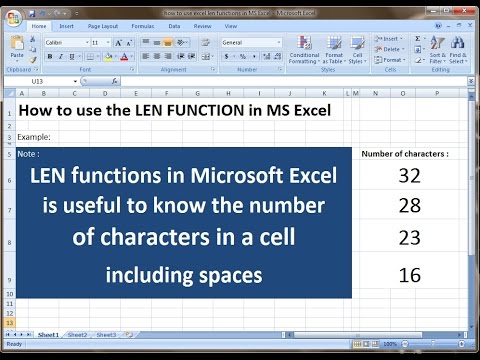Switch to the Data tab

[x=174, y=26]
